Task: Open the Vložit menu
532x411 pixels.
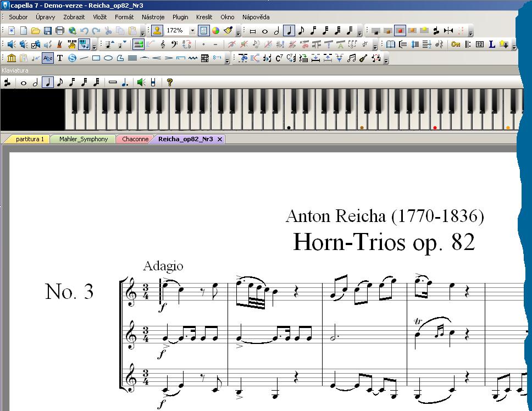Action: tap(100, 17)
